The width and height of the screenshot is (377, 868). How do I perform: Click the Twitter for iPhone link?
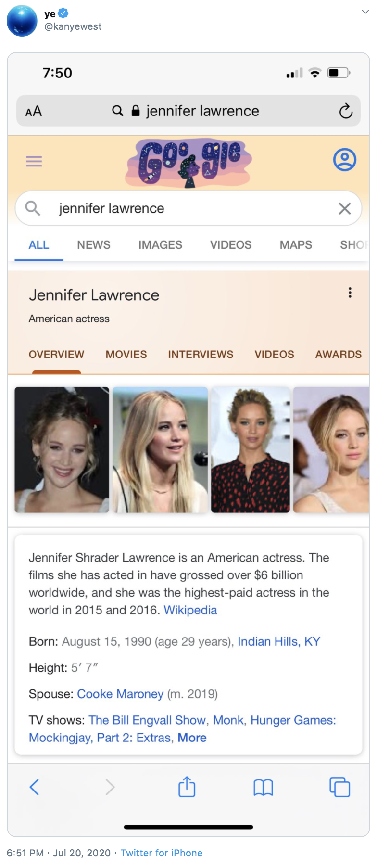point(162,853)
